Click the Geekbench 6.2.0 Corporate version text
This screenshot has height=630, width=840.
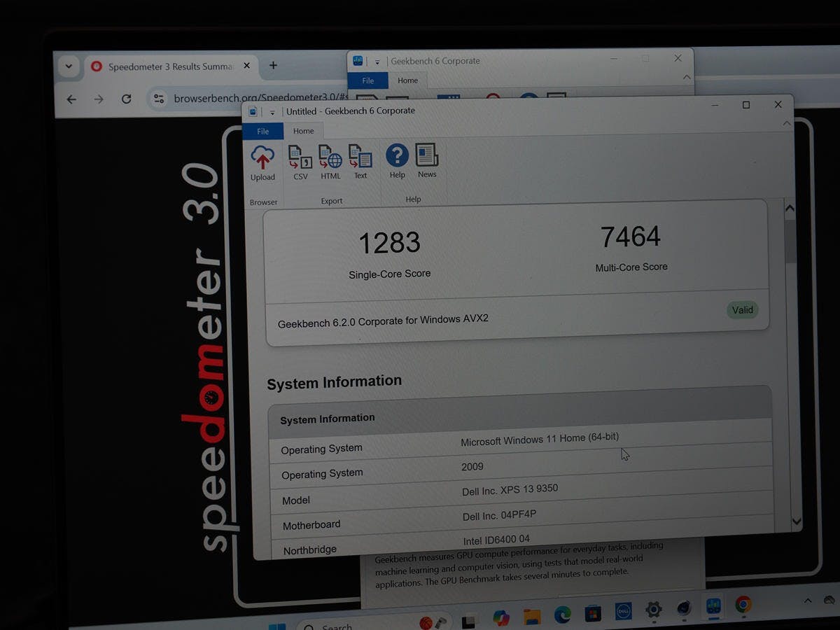[x=383, y=321]
